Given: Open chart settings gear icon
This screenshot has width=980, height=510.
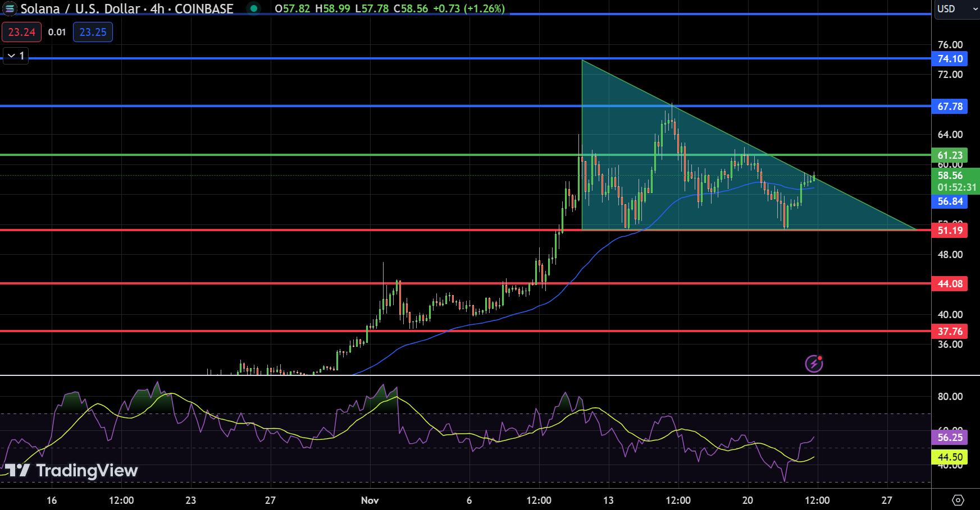Looking at the screenshot, I should [958, 500].
